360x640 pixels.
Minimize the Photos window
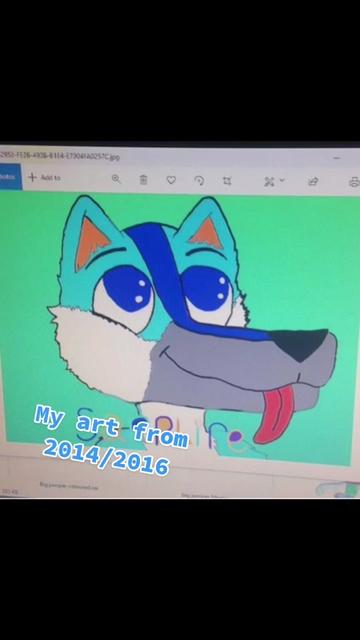click(x=336, y=157)
